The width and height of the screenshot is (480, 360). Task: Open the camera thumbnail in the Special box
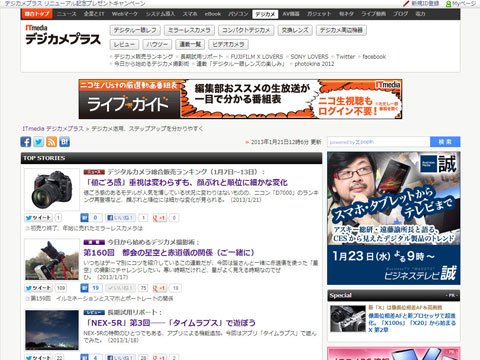point(348,319)
